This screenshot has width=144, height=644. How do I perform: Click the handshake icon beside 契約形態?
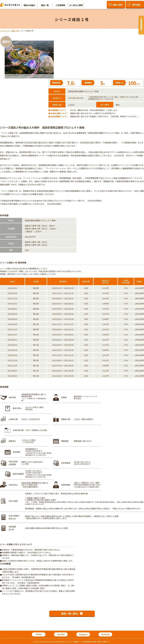[3, 397]
